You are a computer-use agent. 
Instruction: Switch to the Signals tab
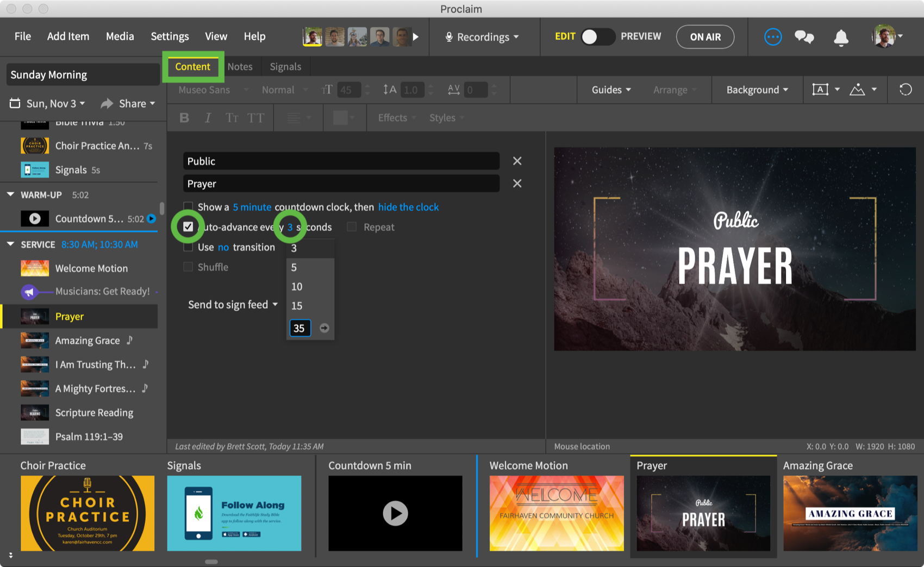(x=285, y=66)
